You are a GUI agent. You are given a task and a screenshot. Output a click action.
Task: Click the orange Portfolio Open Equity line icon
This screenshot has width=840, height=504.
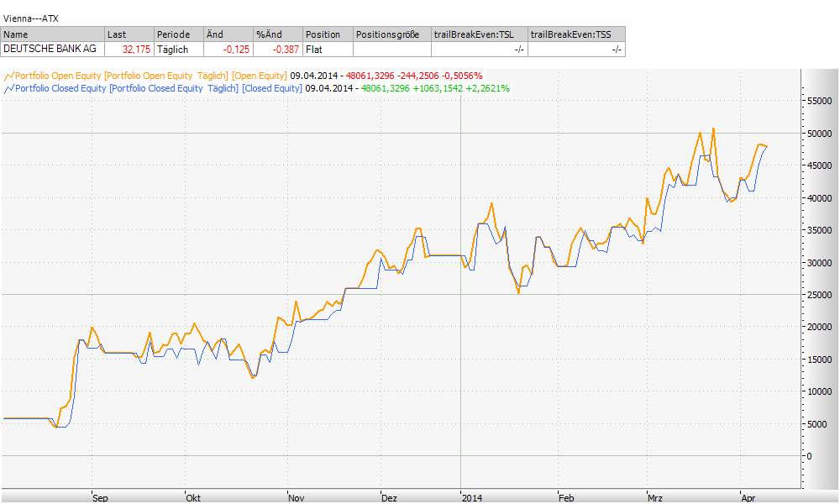(9, 76)
